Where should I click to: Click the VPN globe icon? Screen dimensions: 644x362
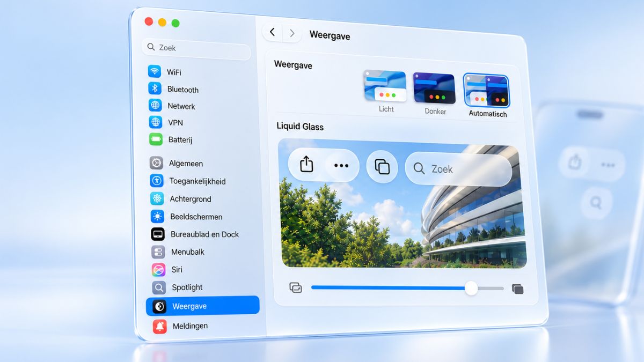pos(156,122)
